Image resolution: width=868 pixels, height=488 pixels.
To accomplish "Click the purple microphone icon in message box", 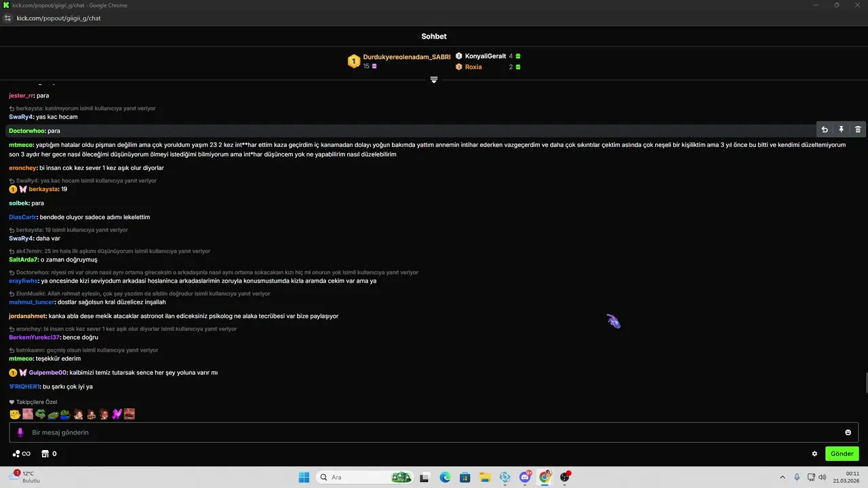I will coord(20,432).
